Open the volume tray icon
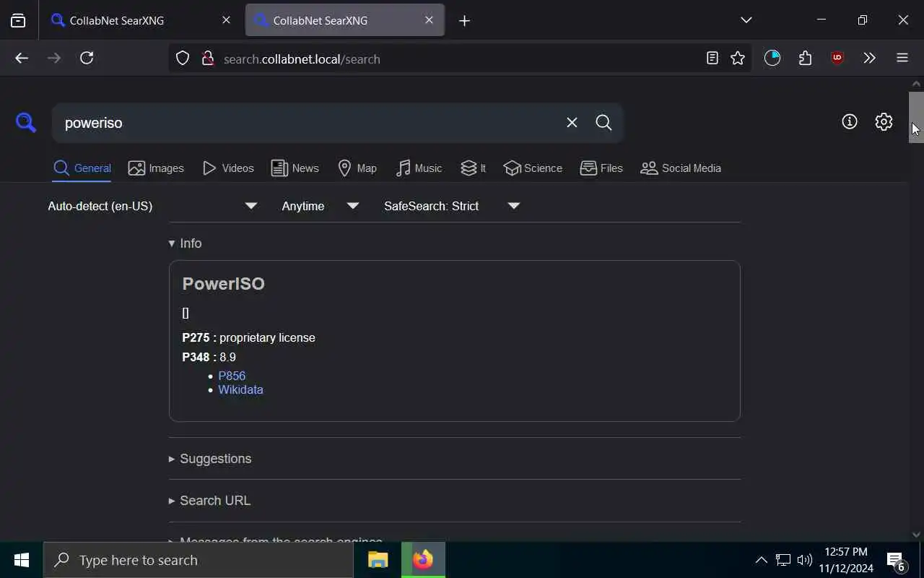Viewport: 924px width, 578px height. tap(804, 560)
